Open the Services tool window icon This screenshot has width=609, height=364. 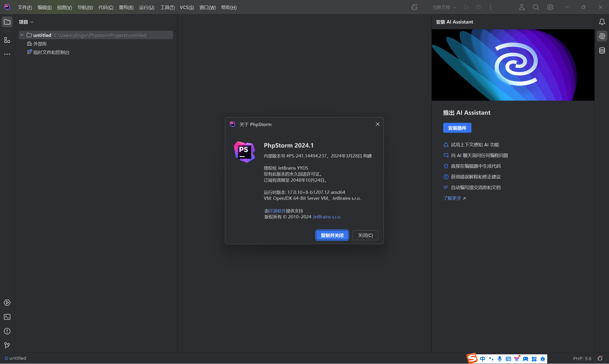click(7, 303)
